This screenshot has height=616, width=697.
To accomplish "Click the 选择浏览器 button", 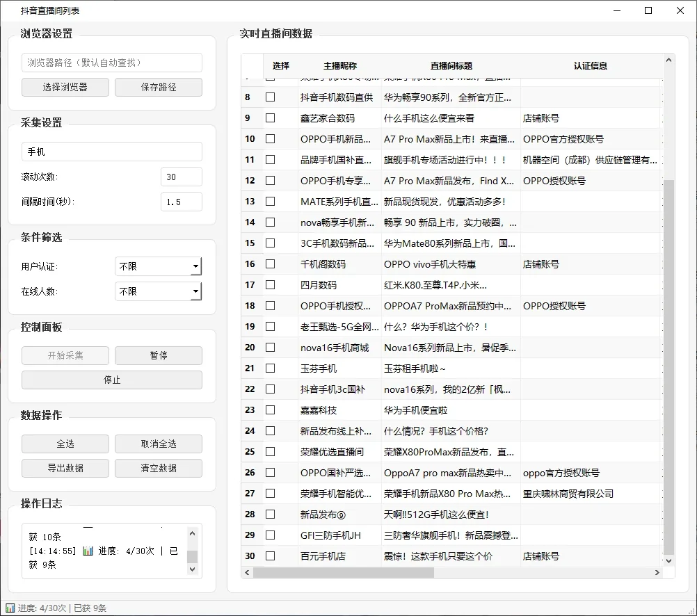I will tap(65, 87).
